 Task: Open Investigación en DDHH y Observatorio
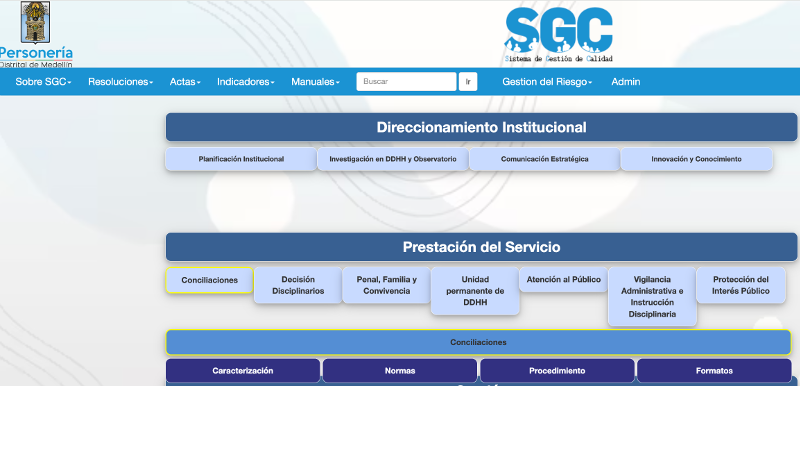pos(393,159)
